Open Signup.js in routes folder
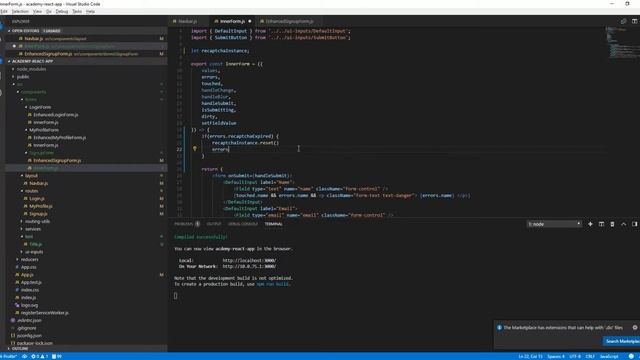This screenshot has height=360, width=640. (x=38, y=214)
